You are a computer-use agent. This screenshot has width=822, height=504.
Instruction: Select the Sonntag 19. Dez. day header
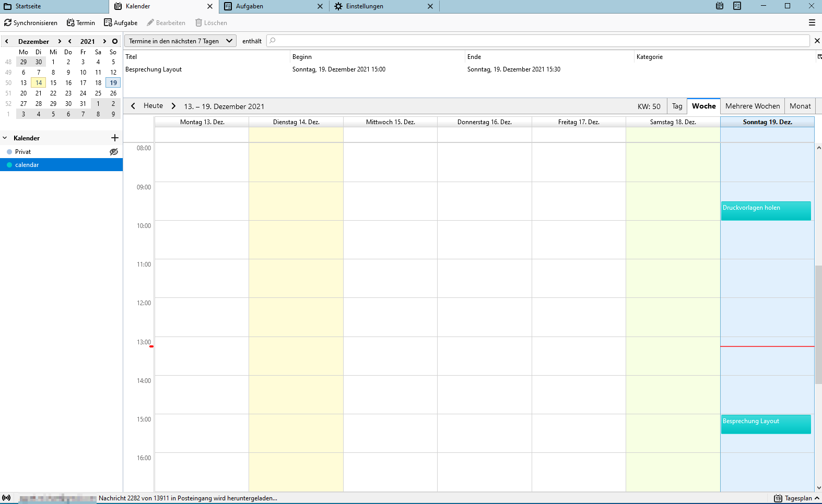(768, 122)
